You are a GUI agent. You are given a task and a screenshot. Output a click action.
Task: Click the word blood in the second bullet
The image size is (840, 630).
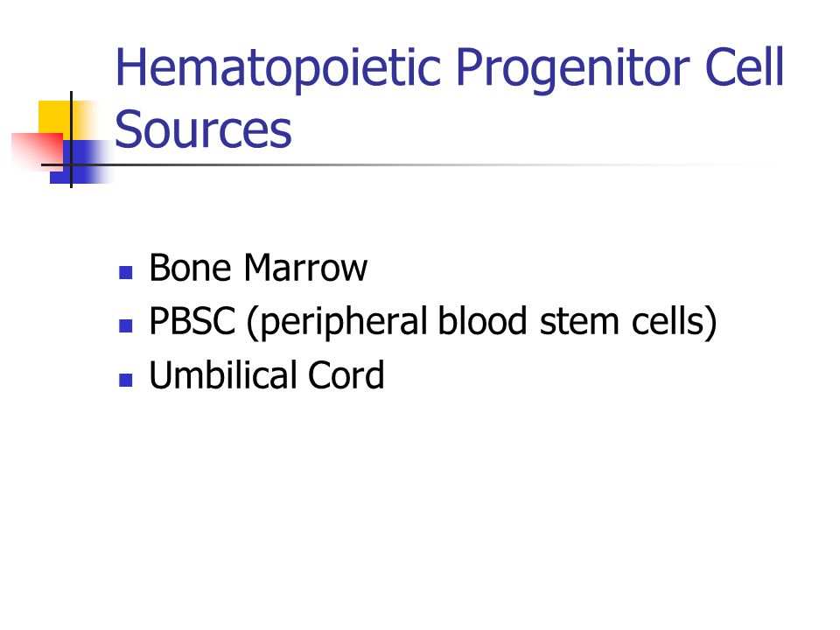coord(483,320)
